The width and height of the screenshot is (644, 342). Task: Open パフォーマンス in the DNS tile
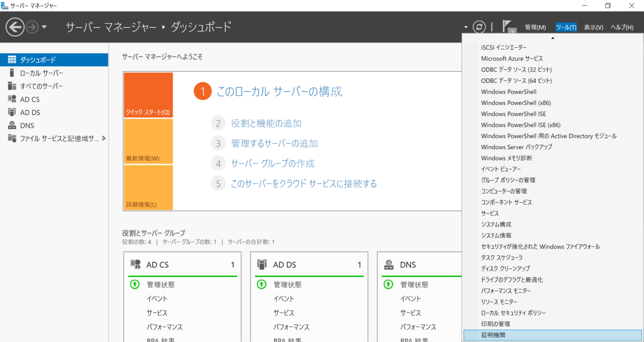pos(418,326)
